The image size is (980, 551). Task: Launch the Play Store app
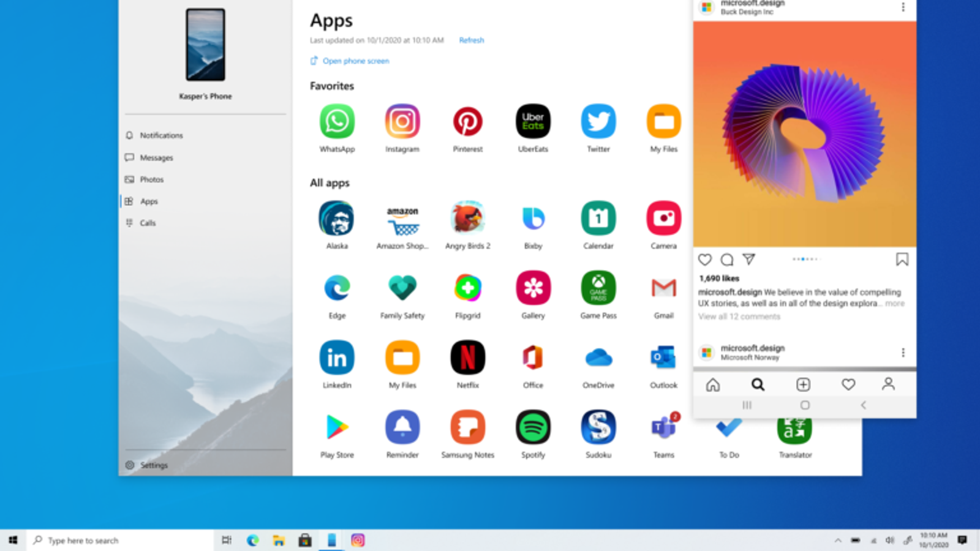tap(337, 427)
